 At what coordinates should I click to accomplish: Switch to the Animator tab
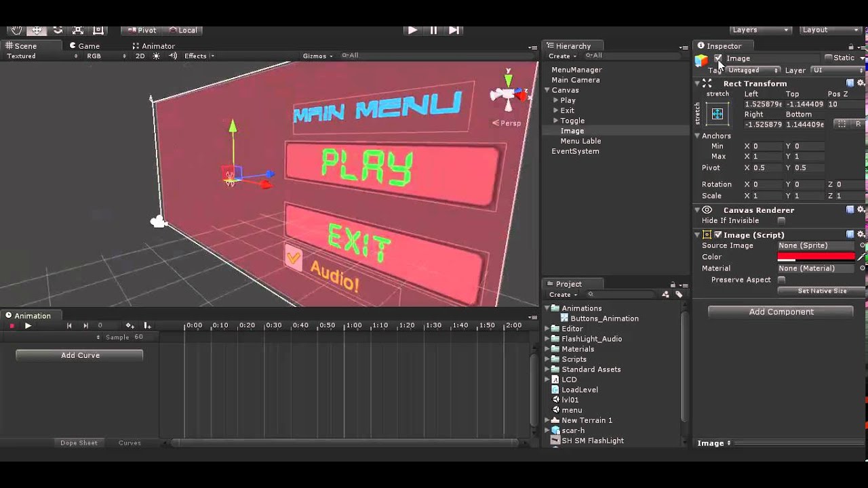[154, 46]
